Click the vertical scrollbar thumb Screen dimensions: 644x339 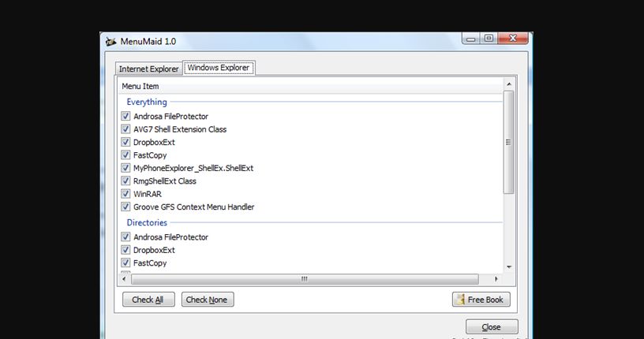coord(509,142)
